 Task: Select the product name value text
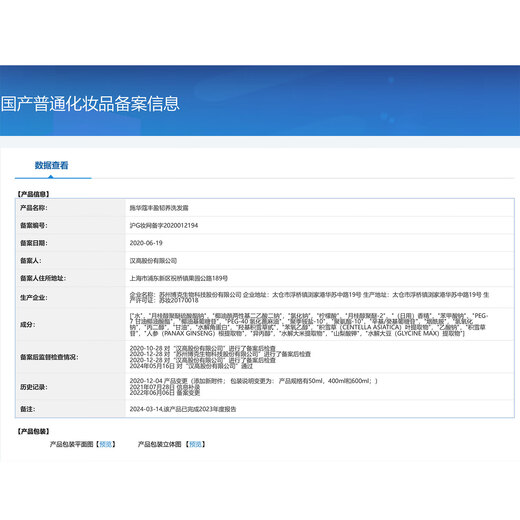(159, 208)
